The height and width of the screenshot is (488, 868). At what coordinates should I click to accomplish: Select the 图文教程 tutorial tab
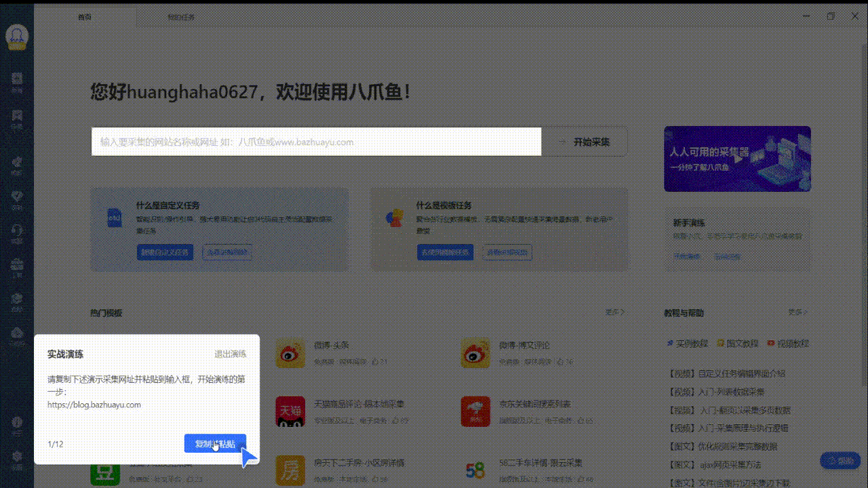coord(738,344)
